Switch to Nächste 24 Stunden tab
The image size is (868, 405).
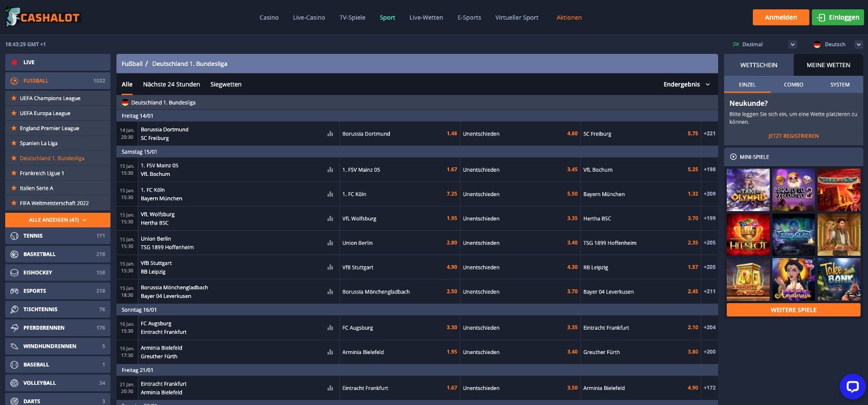click(x=171, y=84)
